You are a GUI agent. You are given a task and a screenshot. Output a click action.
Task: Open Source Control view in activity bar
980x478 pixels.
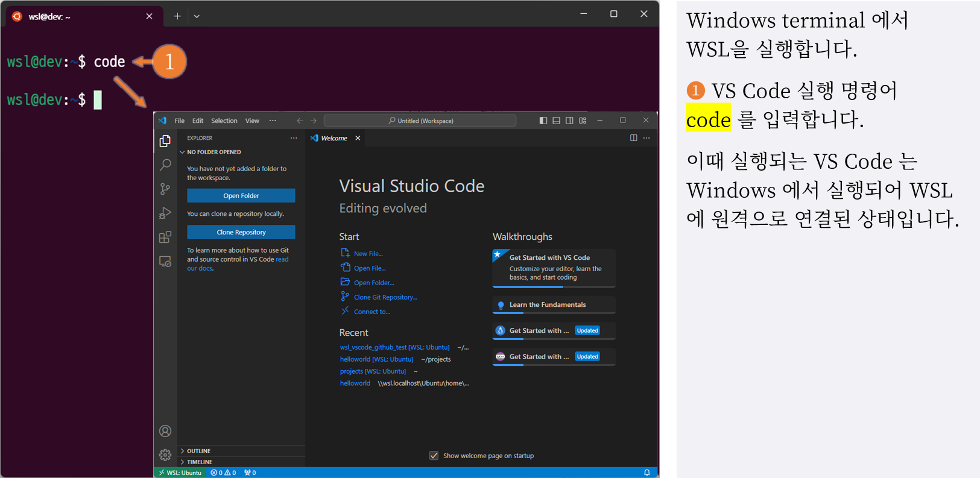coord(165,189)
